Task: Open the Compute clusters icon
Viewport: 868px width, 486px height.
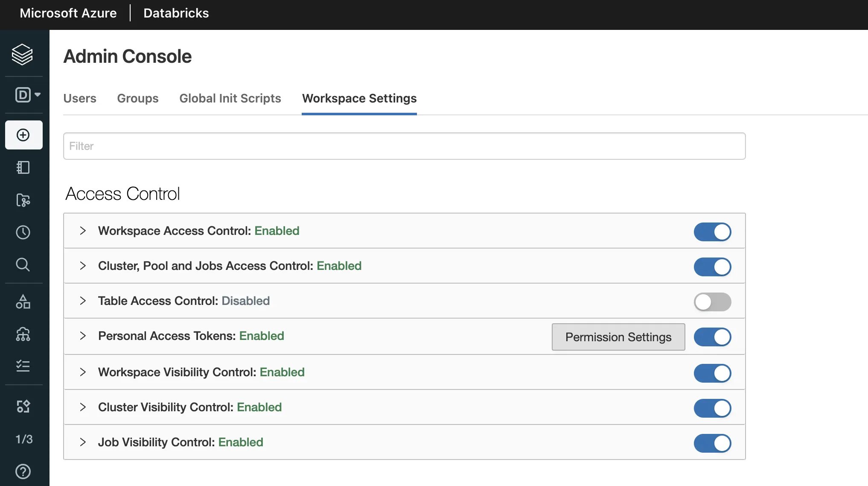Action: tap(23, 334)
